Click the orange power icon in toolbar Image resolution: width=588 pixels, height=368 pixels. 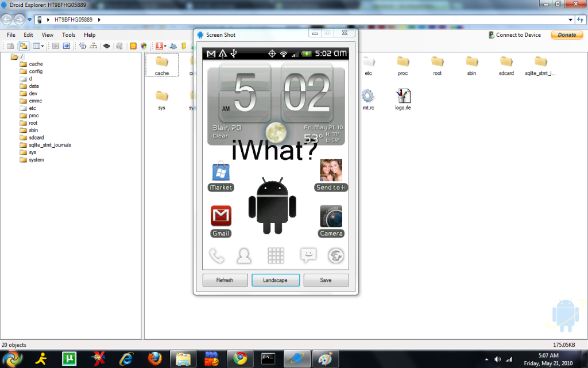(133, 46)
